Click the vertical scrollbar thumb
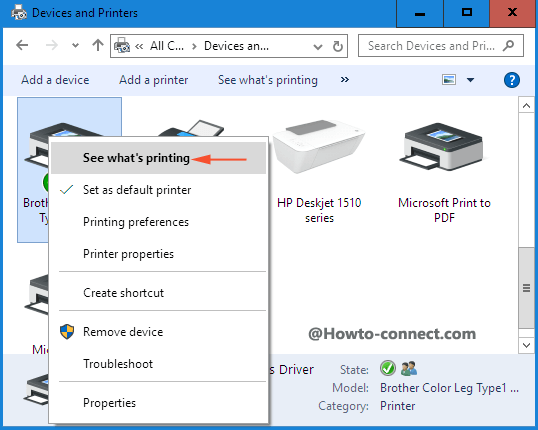The width and height of the screenshot is (538, 430). tap(526, 288)
